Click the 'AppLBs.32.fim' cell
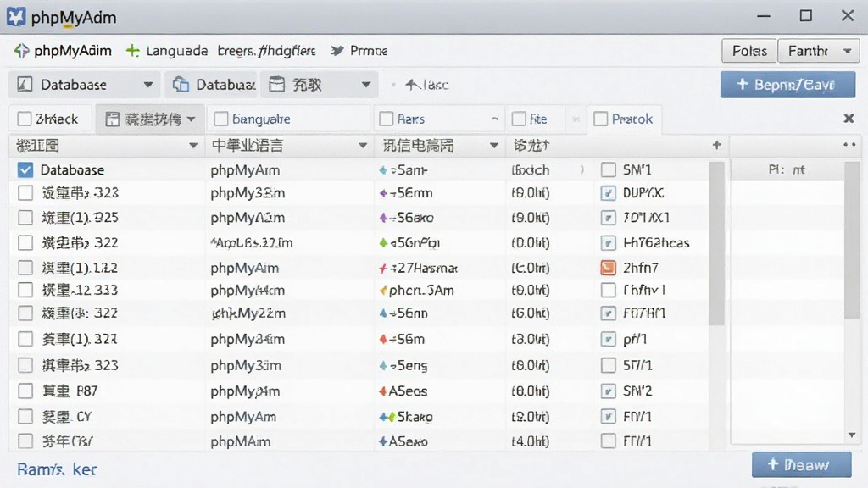The width and height of the screenshot is (868, 488). pyautogui.click(x=251, y=243)
